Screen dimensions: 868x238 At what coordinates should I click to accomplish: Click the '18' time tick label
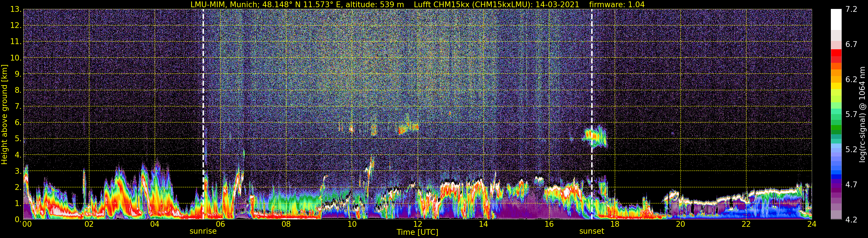tap(614, 224)
